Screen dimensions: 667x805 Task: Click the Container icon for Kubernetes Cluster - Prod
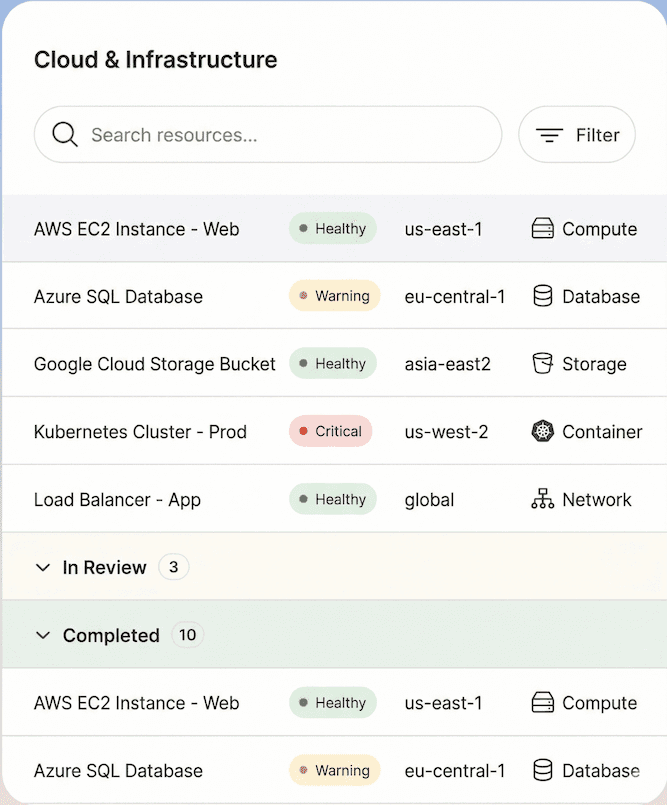542,431
